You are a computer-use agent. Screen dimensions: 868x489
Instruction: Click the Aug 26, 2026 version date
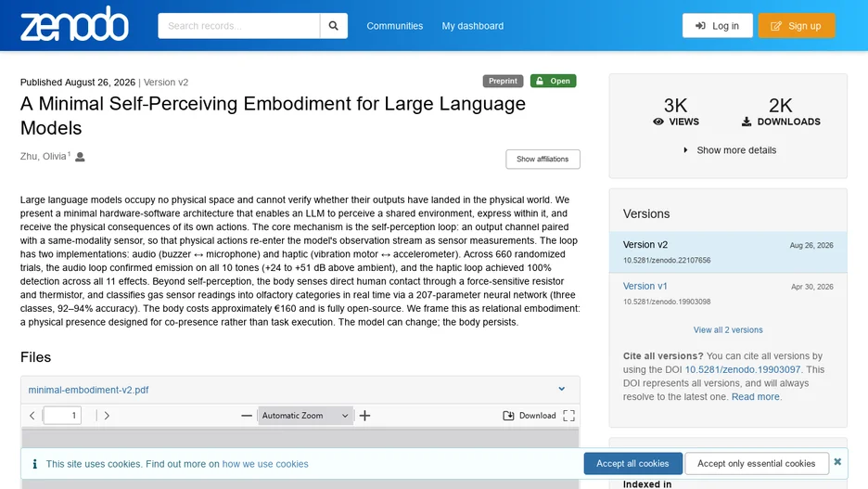pos(811,245)
